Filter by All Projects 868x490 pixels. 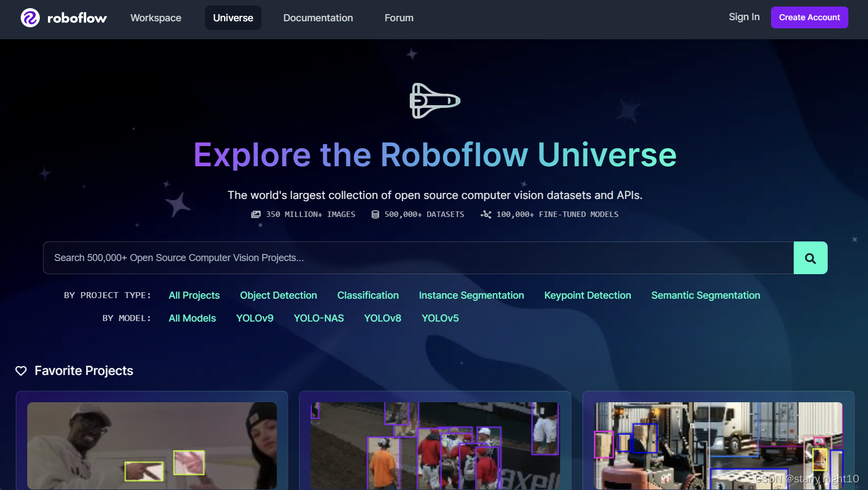point(194,295)
